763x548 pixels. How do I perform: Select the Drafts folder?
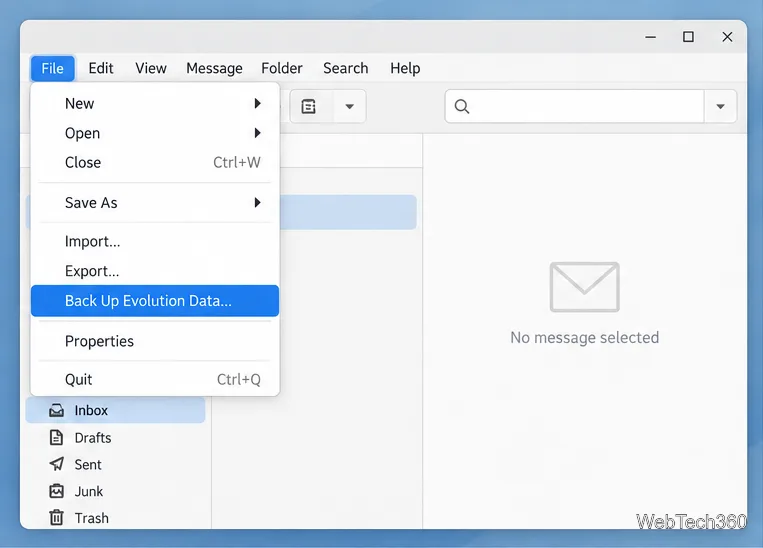pyautogui.click(x=115, y=438)
